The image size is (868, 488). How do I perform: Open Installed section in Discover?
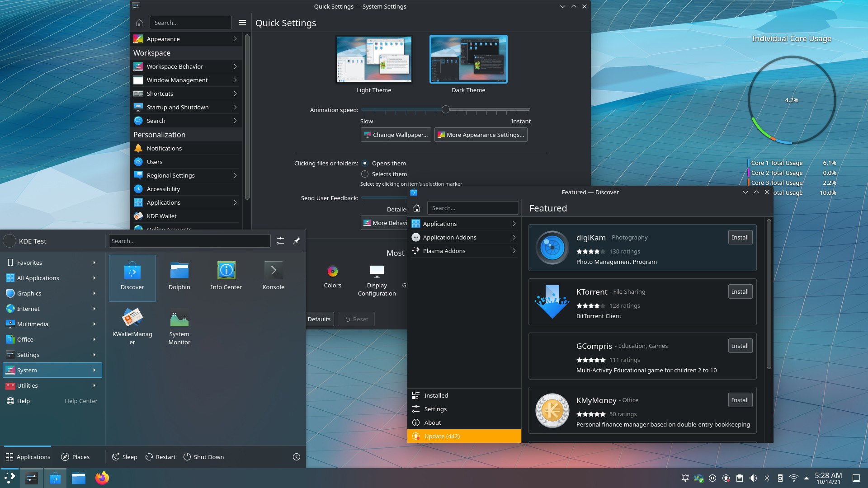tap(464, 395)
